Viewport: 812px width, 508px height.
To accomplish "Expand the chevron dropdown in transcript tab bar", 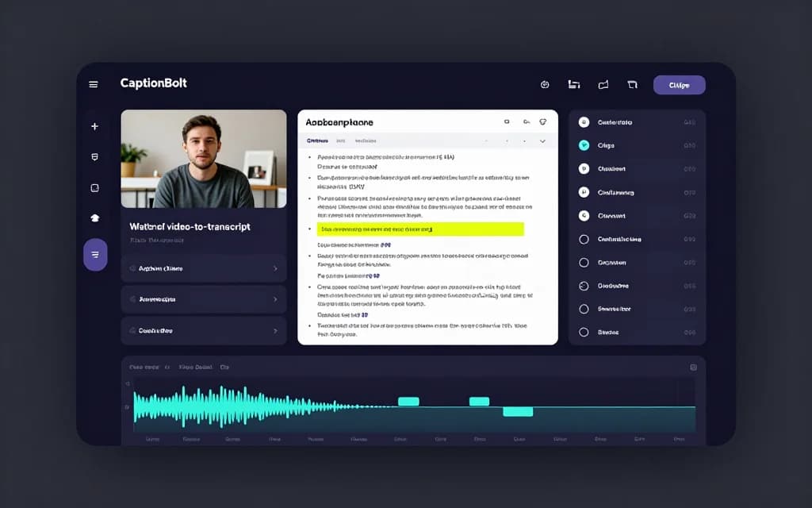I will 542,141.
